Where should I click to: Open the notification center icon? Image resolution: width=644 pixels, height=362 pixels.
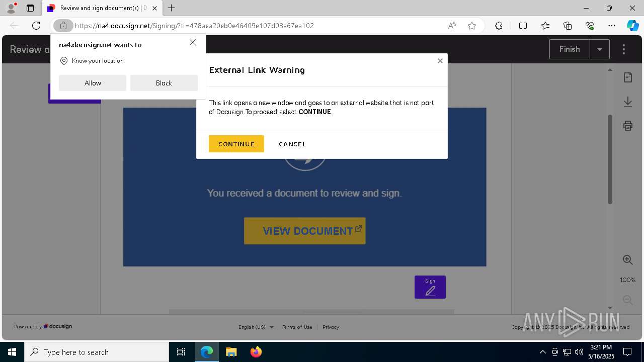tap(628, 352)
